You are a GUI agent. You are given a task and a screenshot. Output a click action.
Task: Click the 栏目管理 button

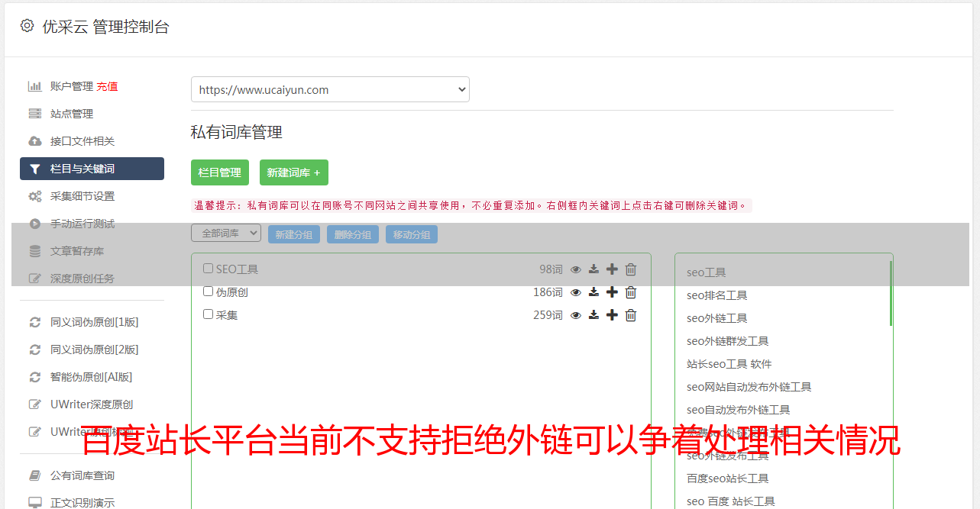tap(220, 172)
